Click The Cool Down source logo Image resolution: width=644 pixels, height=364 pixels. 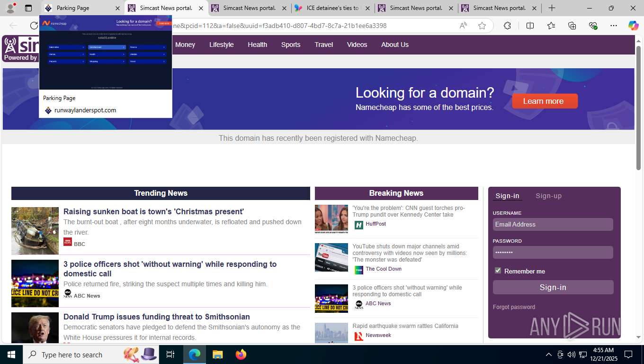359,270
